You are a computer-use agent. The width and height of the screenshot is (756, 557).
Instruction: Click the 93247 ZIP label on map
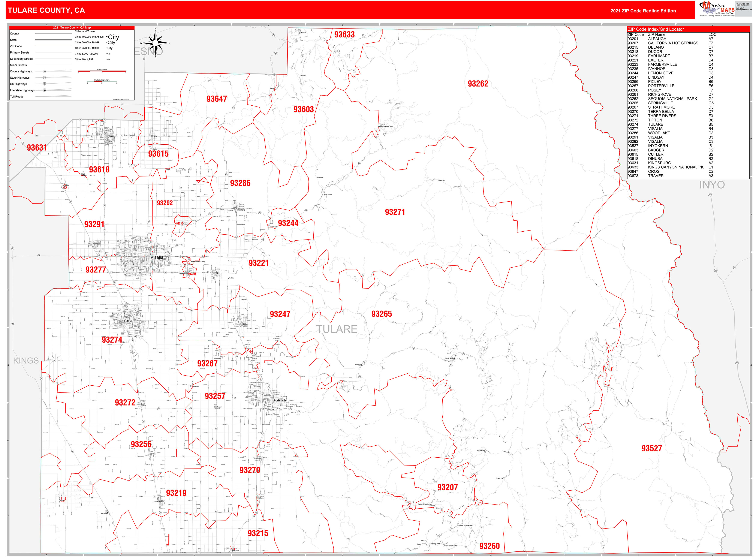click(x=280, y=314)
